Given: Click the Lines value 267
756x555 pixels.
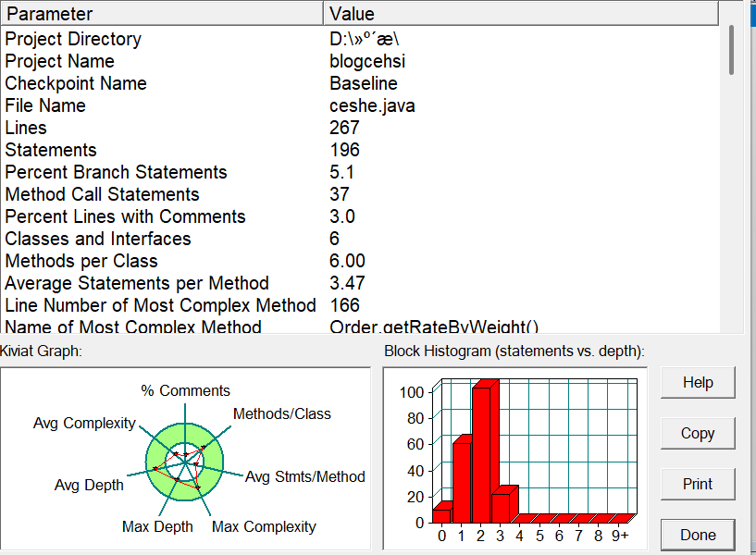Looking at the screenshot, I should point(345,128).
